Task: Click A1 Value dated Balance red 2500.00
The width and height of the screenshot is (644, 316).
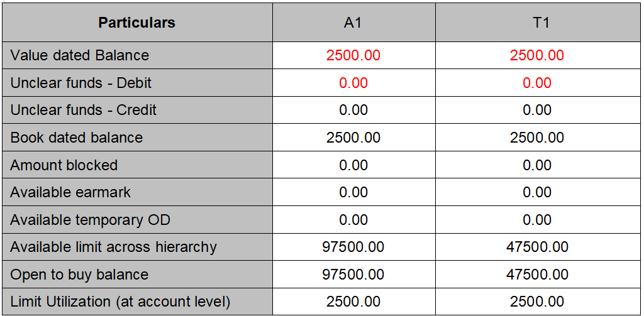Action: pos(353,55)
